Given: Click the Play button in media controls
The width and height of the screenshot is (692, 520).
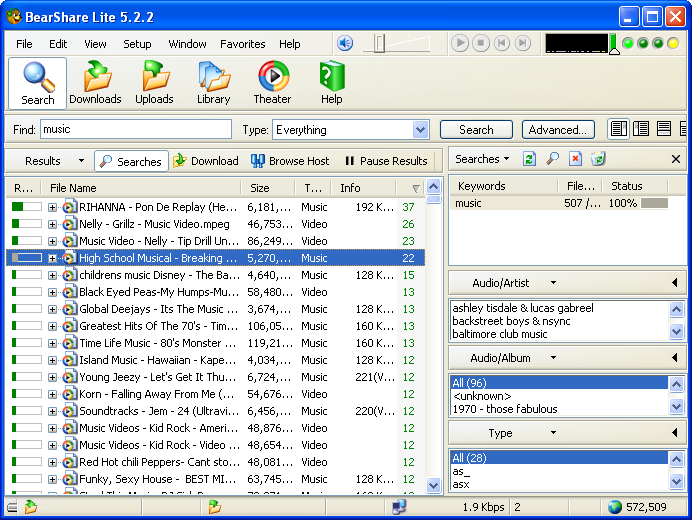Looking at the screenshot, I should [460, 43].
